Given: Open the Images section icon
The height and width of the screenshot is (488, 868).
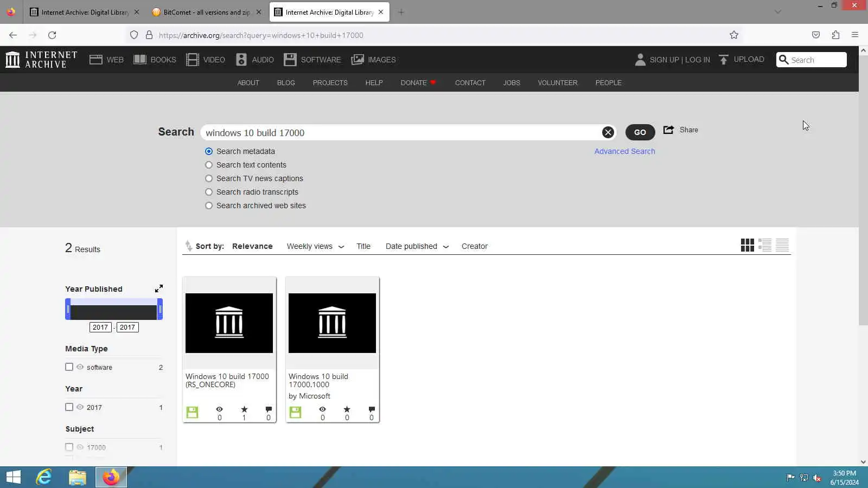Looking at the screenshot, I should coord(358,60).
